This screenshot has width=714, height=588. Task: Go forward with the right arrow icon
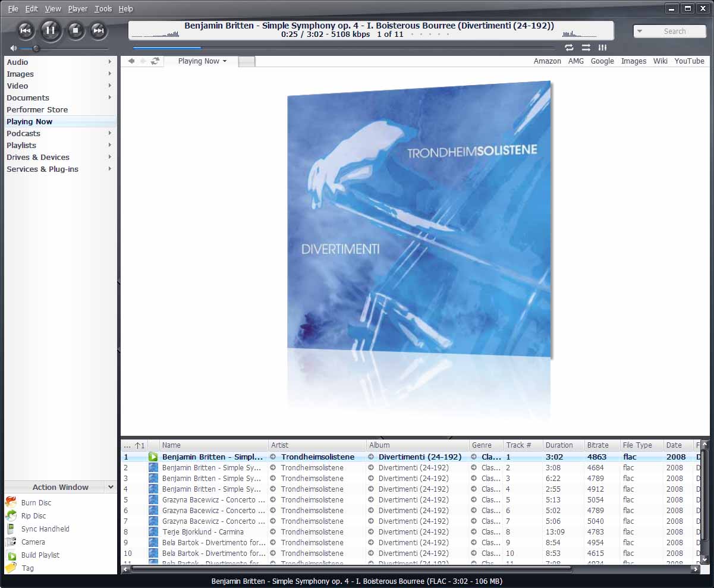point(143,61)
